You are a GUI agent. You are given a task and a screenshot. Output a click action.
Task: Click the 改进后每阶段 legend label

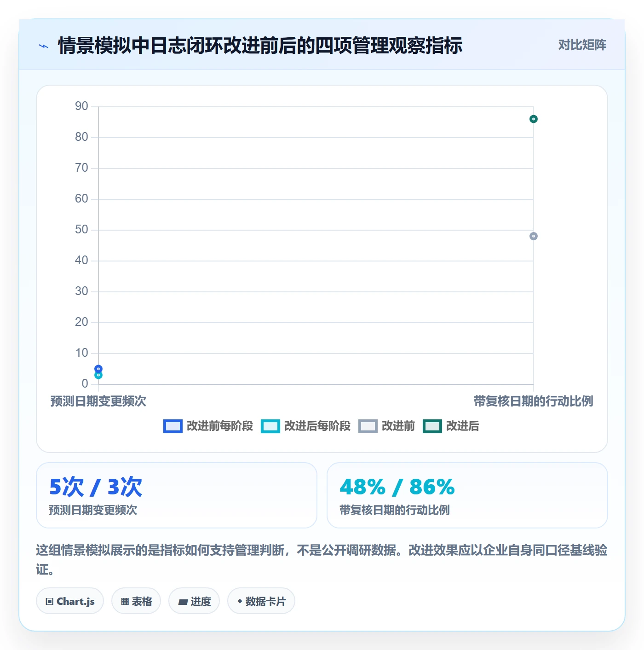pyautogui.click(x=317, y=426)
